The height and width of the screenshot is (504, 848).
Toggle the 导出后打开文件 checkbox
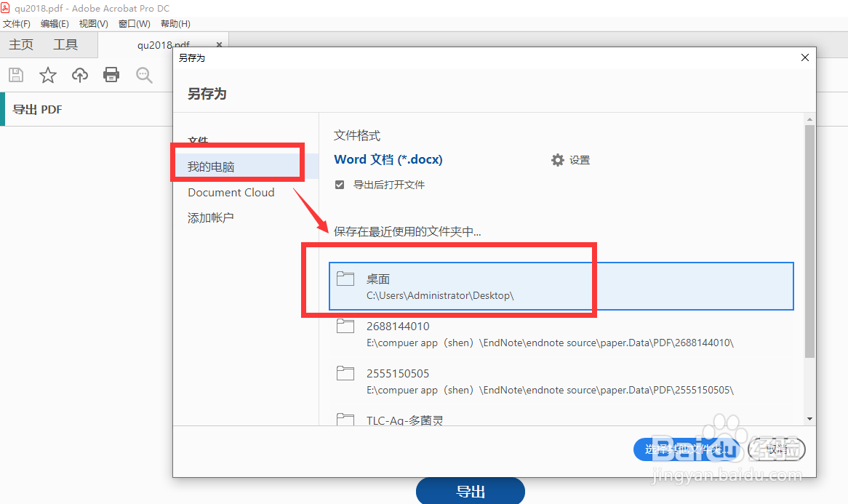tap(340, 185)
